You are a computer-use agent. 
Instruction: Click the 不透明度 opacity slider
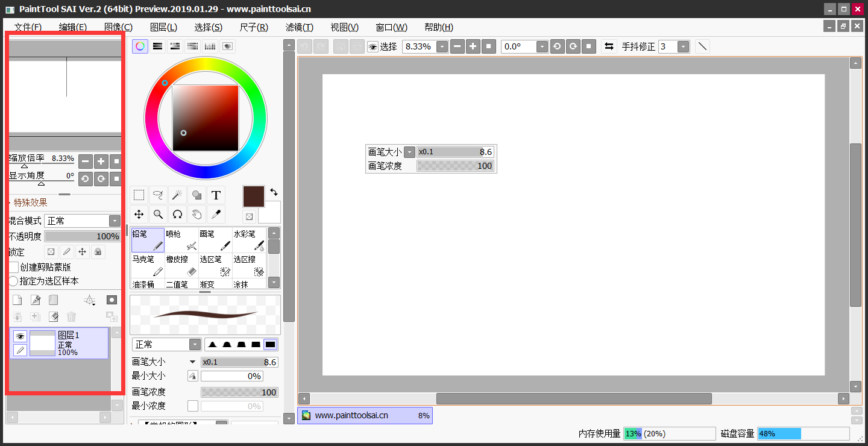83,236
